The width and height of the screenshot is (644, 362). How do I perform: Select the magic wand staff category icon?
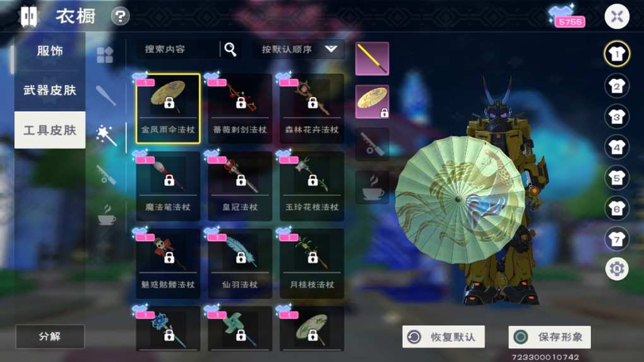106,135
